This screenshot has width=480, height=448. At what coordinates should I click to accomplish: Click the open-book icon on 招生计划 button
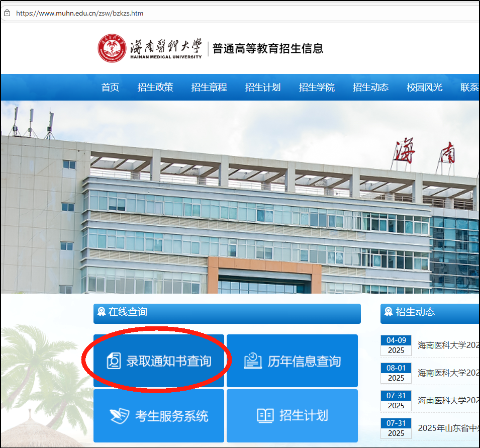[x=265, y=416]
